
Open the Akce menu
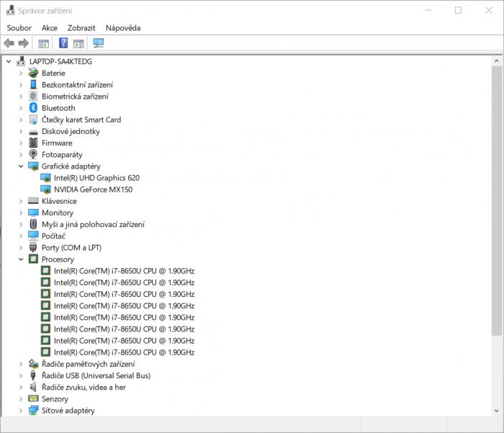pos(50,27)
